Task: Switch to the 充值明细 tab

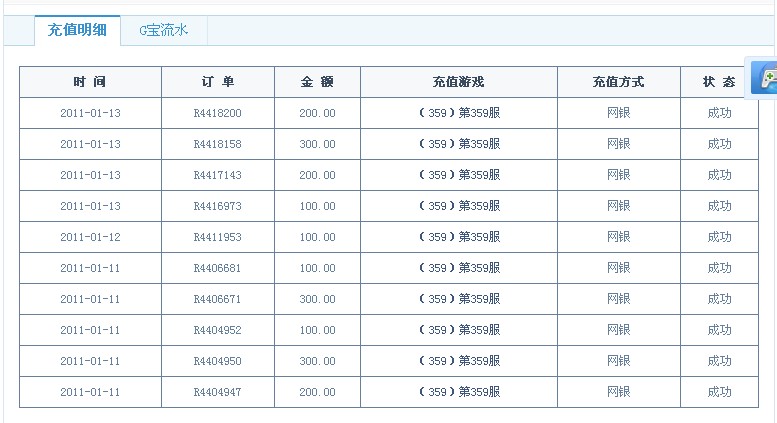Action: point(77,30)
